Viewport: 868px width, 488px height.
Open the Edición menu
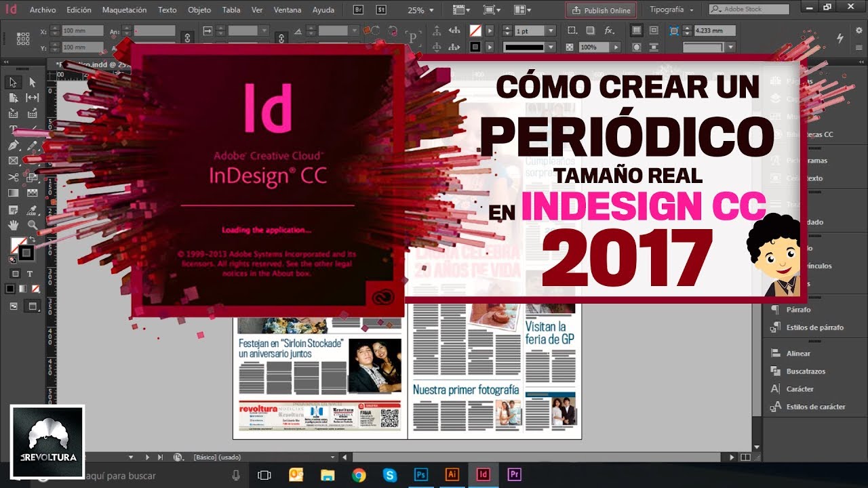click(x=79, y=10)
